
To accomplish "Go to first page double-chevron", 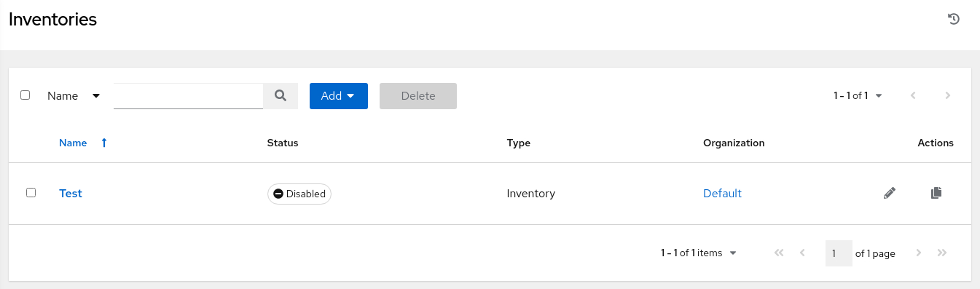I will [x=779, y=253].
